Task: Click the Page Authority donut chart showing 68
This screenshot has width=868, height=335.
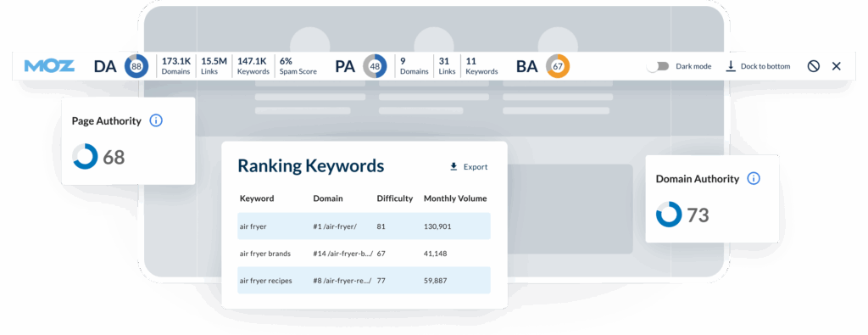Action: [x=86, y=157]
